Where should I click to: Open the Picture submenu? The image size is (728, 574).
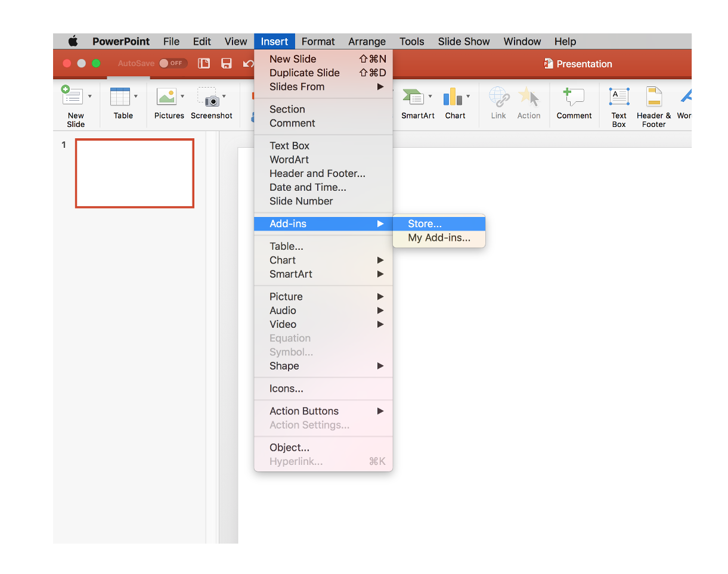point(323,296)
